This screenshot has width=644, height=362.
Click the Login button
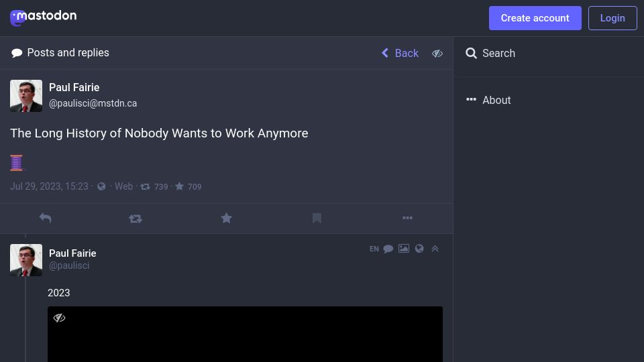coord(612,18)
